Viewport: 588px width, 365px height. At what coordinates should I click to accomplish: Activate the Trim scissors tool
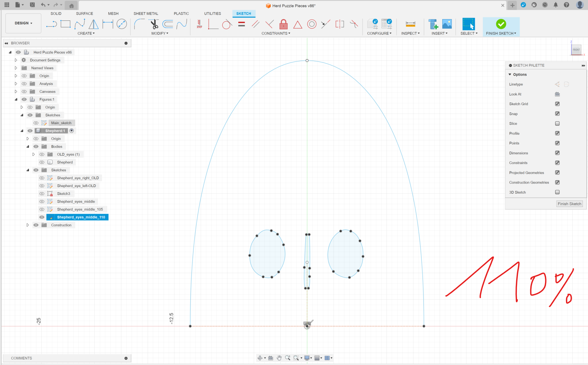point(154,24)
